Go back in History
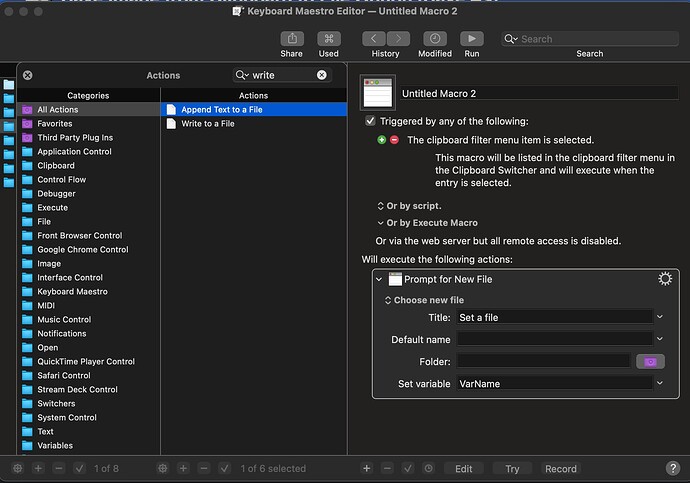 click(374, 39)
